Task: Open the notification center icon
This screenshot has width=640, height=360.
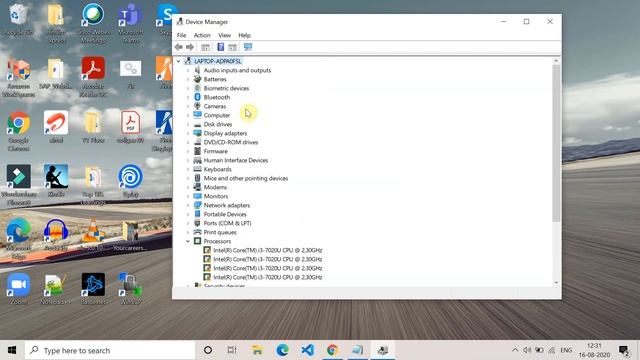Action: tap(623, 350)
